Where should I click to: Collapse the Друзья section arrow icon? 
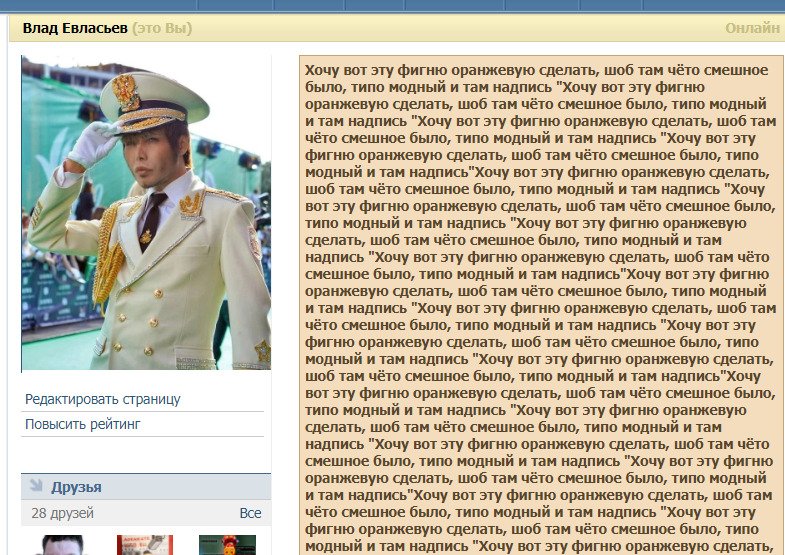[36, 485]
